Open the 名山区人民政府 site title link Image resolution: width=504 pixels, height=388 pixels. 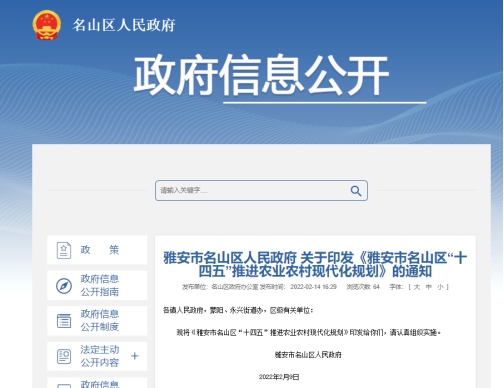pos(124,25)
